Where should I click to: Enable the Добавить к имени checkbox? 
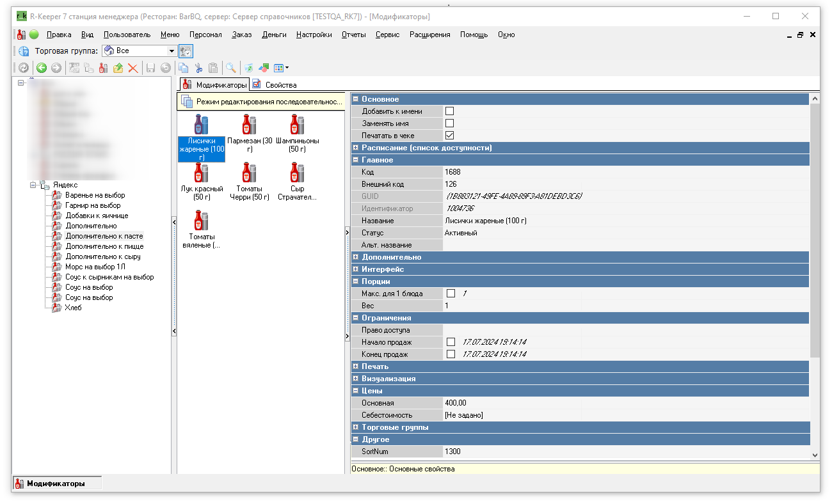450,111
